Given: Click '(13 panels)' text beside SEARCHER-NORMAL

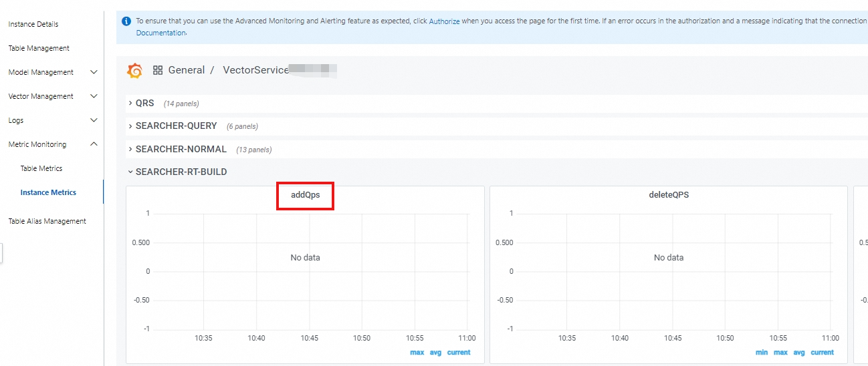Looking at the screenshot, I should 254,150.
